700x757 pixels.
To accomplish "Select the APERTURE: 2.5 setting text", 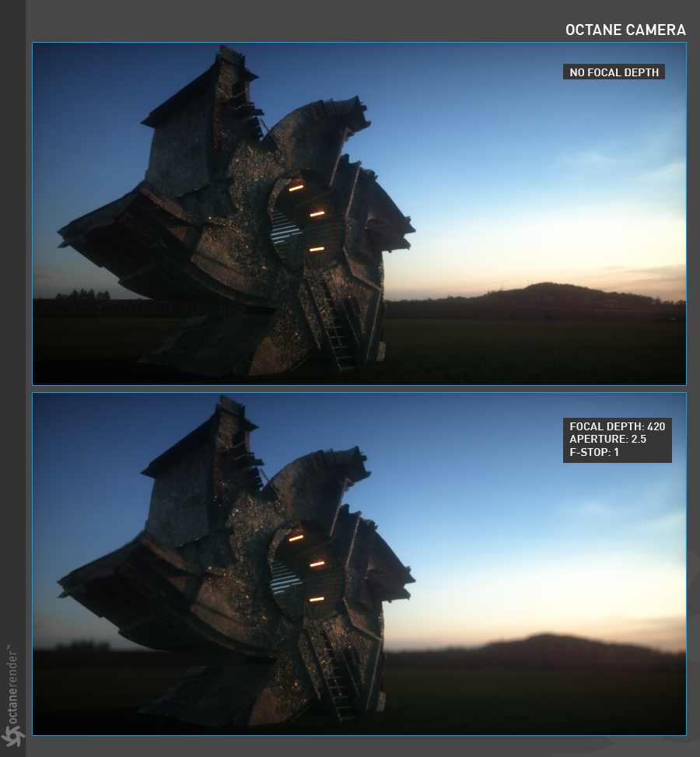I will coord(607,440).
